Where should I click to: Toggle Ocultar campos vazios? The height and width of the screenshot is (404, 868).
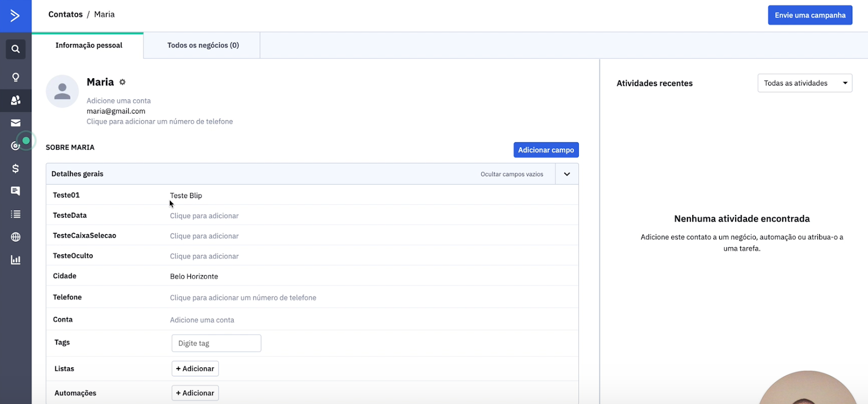click(512, 174)
